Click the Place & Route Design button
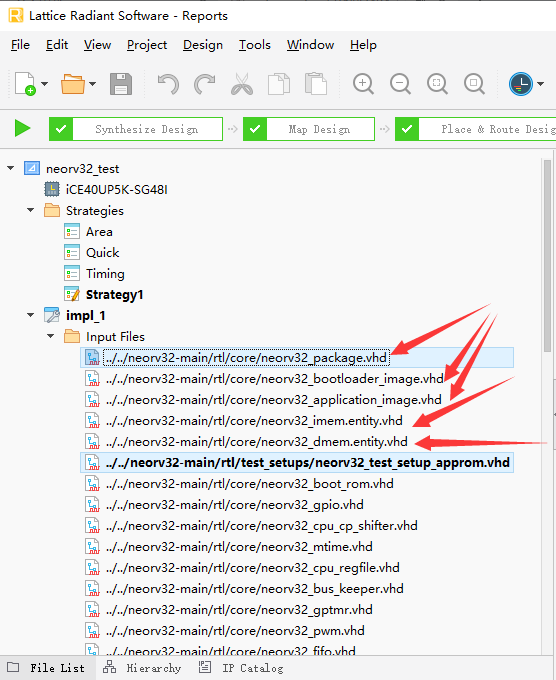This screenshot has width=556, height=680. [x=475, y=129]
